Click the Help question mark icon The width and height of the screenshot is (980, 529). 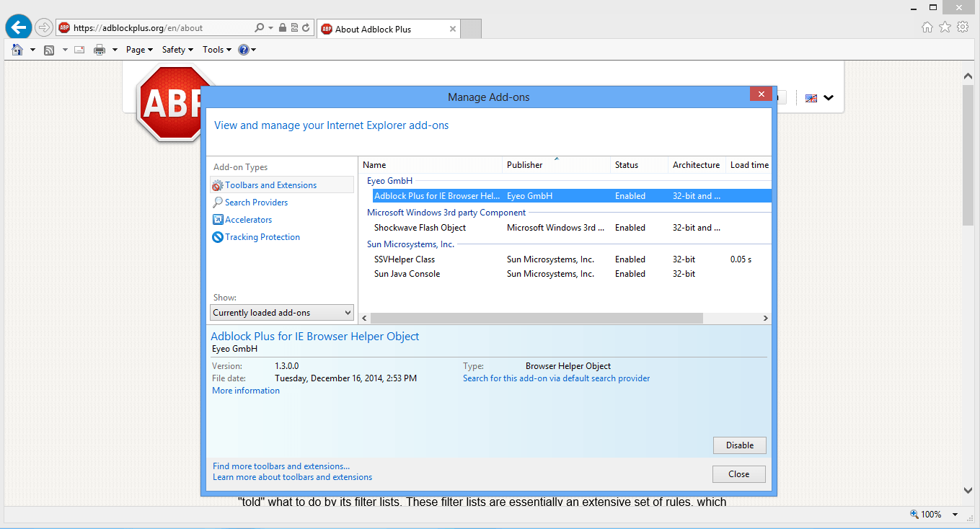click(244, 50)
